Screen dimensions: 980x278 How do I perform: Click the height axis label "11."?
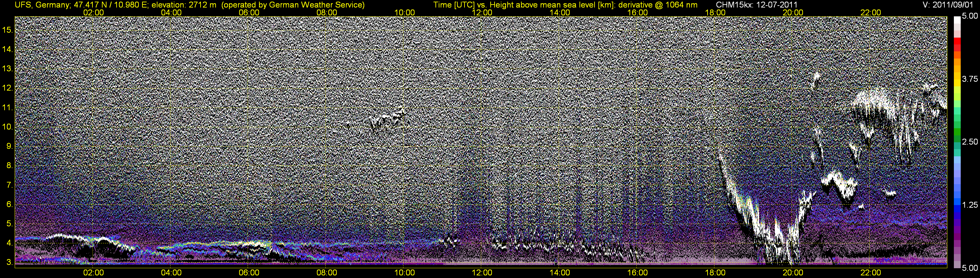pyautogui.click(x=8, y=108)
